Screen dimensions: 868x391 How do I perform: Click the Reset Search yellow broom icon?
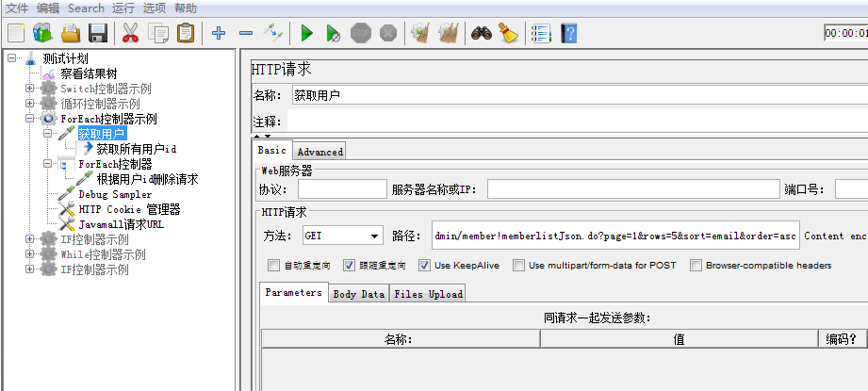pyautogui.click(x=508, y=33)
